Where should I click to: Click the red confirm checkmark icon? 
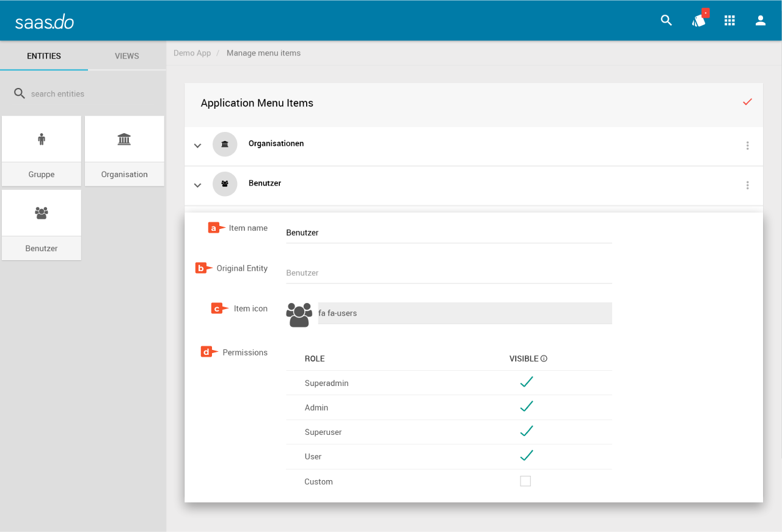coord(747,102)
